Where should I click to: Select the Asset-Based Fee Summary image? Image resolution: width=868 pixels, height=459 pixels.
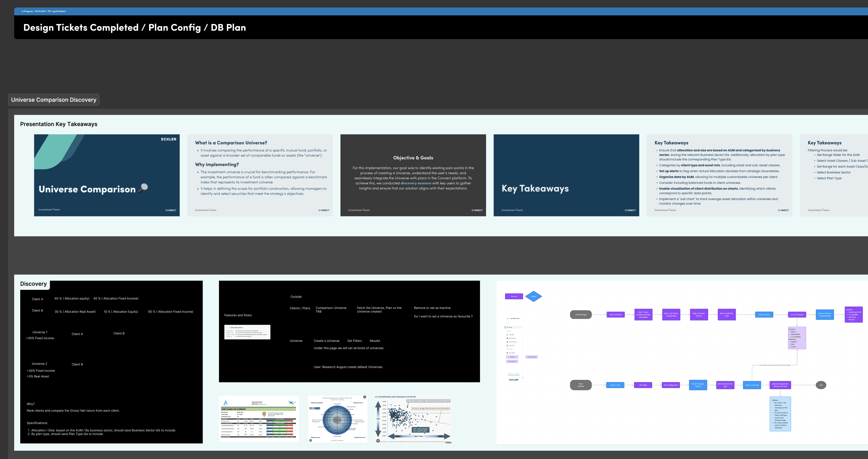point(259,419)
